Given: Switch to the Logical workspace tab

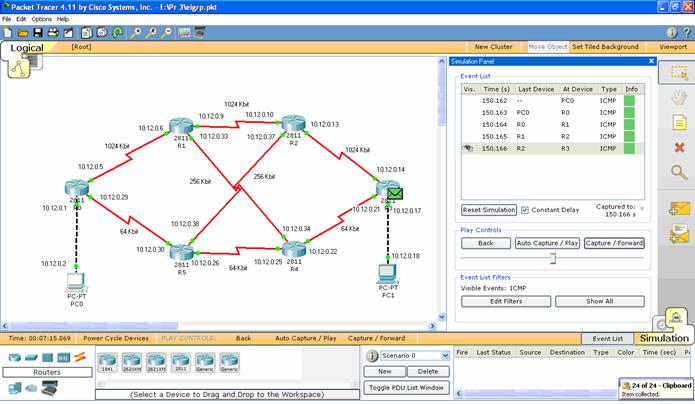Looking at the screenshot, I should click(x=26, y=47).
